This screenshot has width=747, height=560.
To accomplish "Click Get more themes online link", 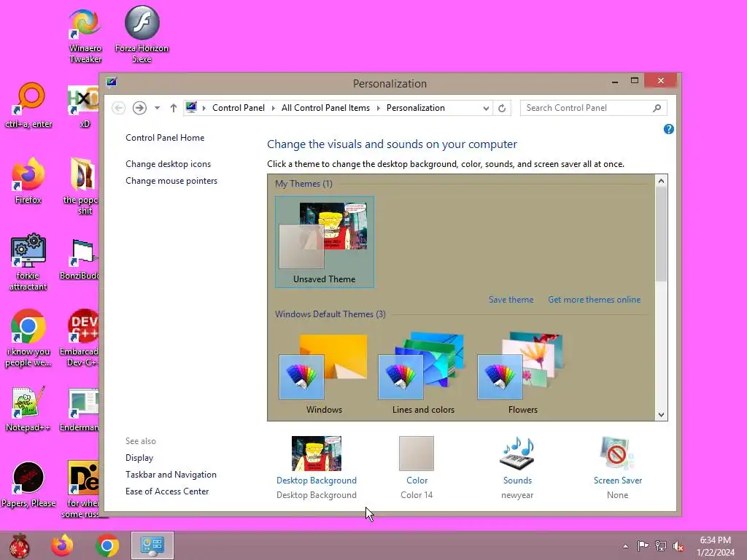I will (x=594, y=300).
